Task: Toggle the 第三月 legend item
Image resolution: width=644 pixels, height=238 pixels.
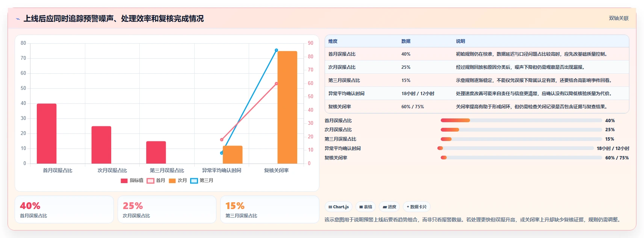Action: click(x=202, y=181)
